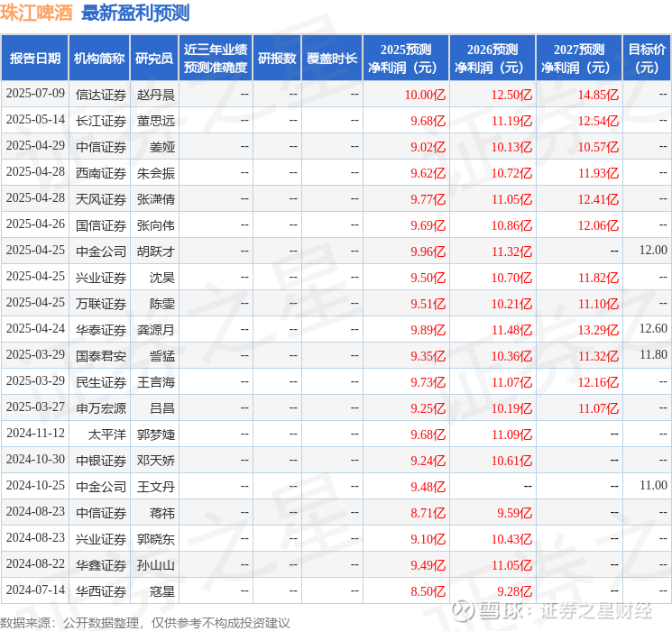Select analyst name 孙山山
This screenshot has width=672, height=631.
pos(156,565)
